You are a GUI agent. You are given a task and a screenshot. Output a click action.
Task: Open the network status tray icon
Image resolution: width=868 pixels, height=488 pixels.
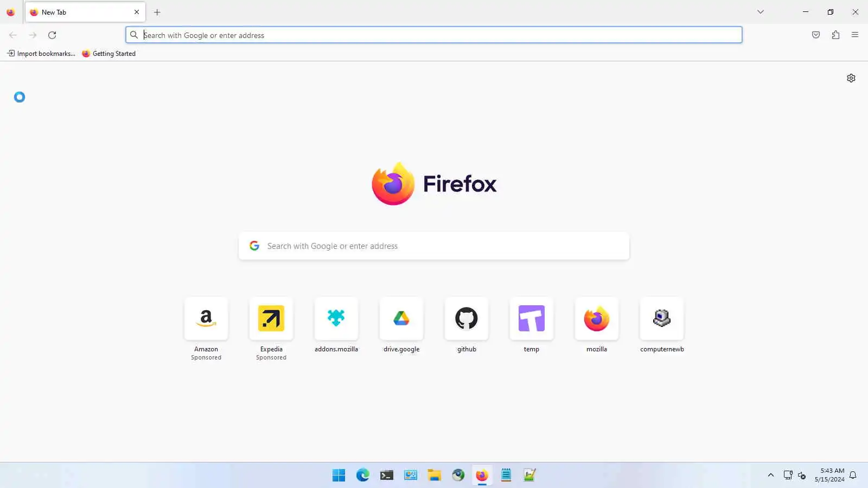coord(788,476)
